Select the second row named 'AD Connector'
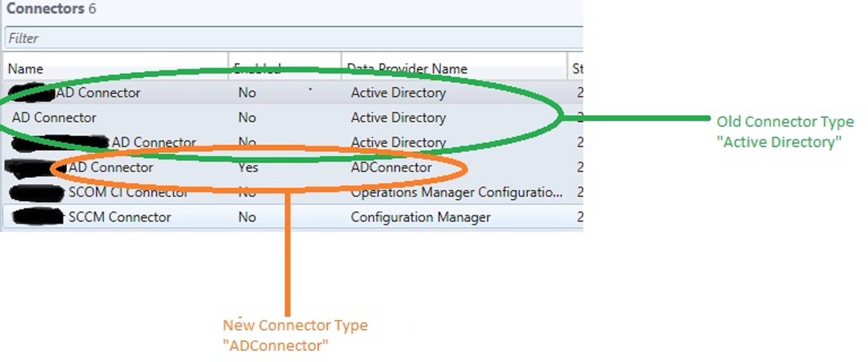The image size is (868, 362). (54, 118)
